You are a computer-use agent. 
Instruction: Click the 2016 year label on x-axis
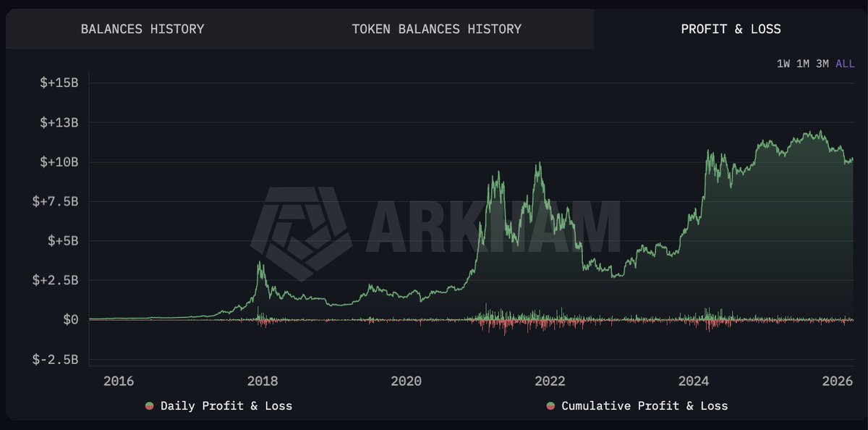[x=119, y=380]
